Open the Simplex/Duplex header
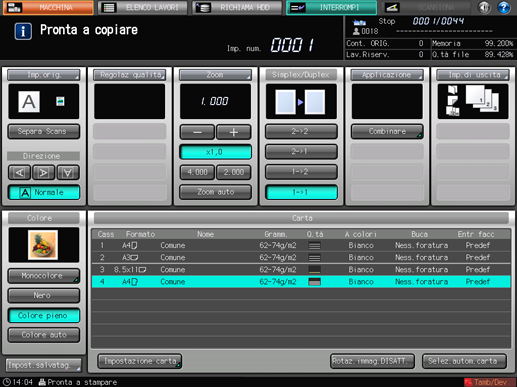The width and height of the screenshot is (517, 387). click(x=301, y=75)
